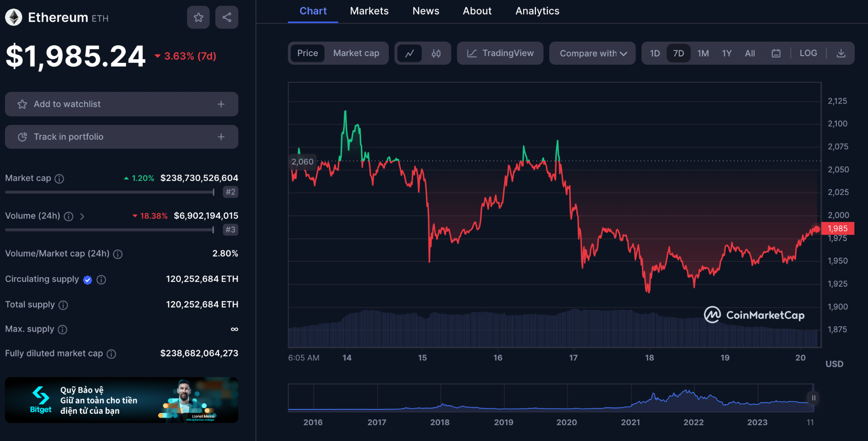Viewport: 868px width, 441px height.
Task: Click Add to watchlist button
Action: coord(122,104)
